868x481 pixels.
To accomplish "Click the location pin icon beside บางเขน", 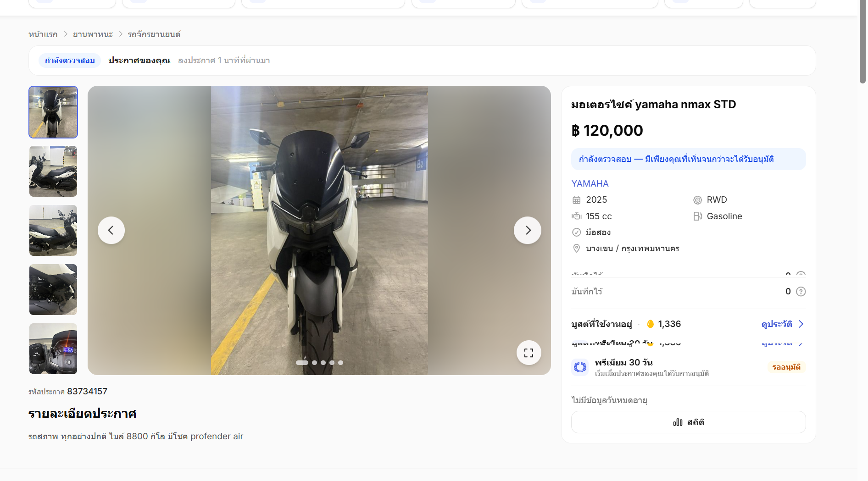I will [577, 249].
